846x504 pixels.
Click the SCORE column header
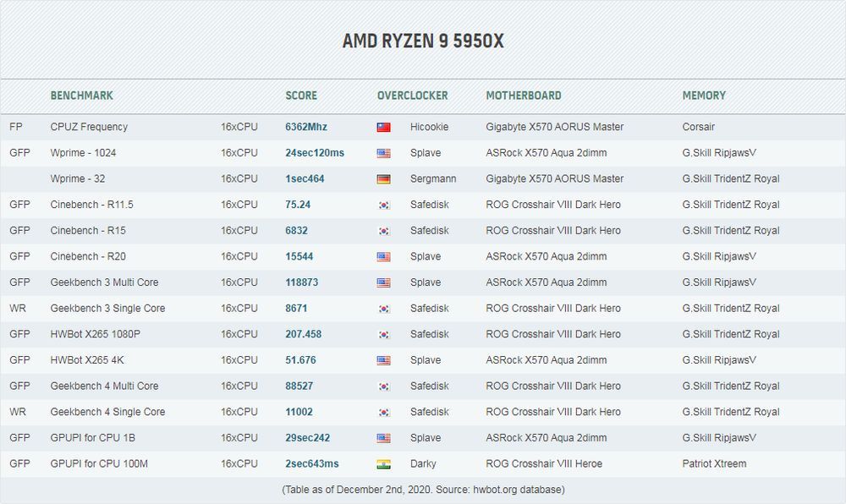301,96
